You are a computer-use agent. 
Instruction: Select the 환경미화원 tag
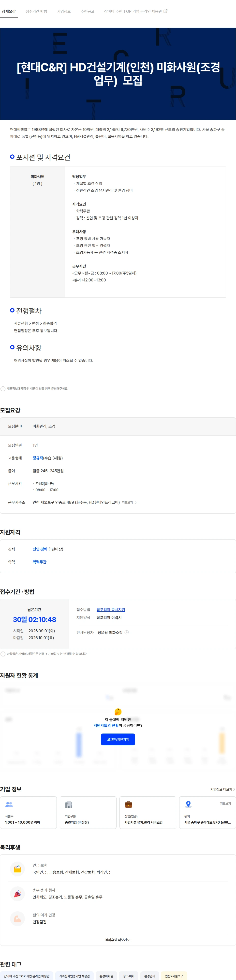[x=106, y=976]
